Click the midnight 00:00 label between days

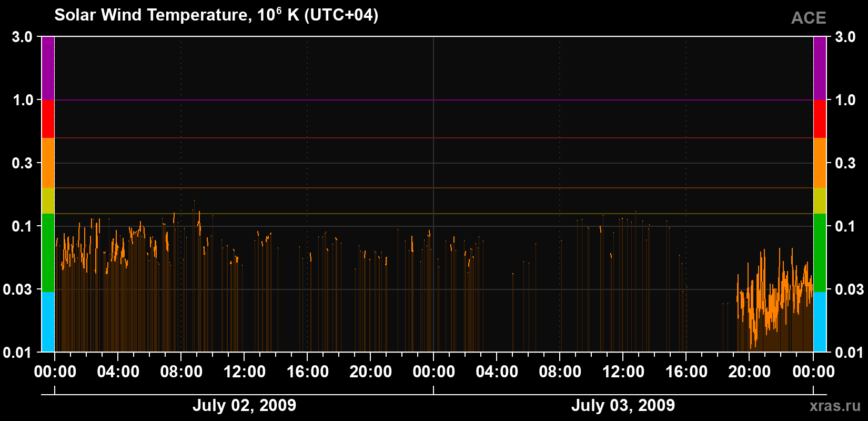[x=434, y=372]
